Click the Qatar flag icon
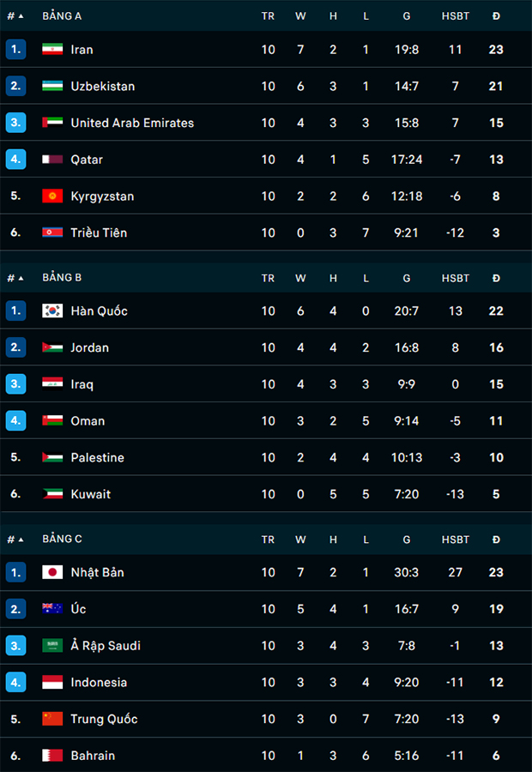 [x=52, y=160]
